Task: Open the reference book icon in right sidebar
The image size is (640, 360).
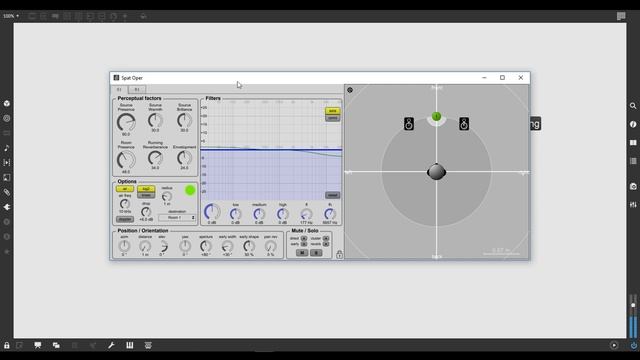Action: pyautogui.click(x=633, y=142)
